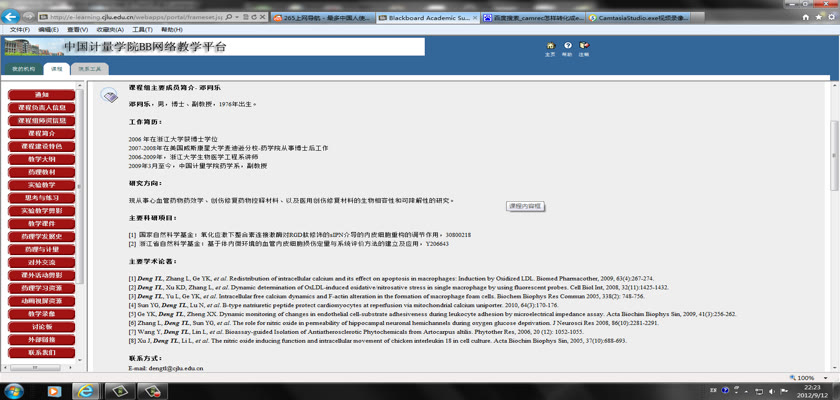Click the stop (X) icon in the address bar
This screenshot has width=840, height=400.
click(x=262, y=17)
